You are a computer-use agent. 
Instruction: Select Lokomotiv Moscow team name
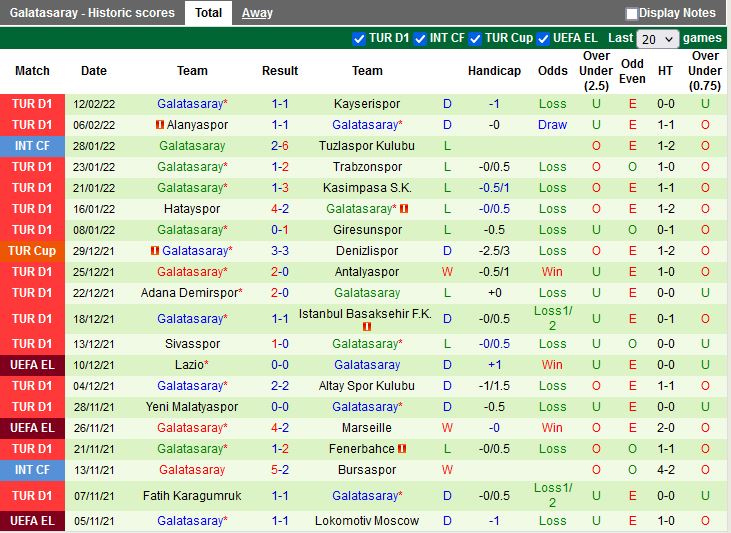(367, 520)
